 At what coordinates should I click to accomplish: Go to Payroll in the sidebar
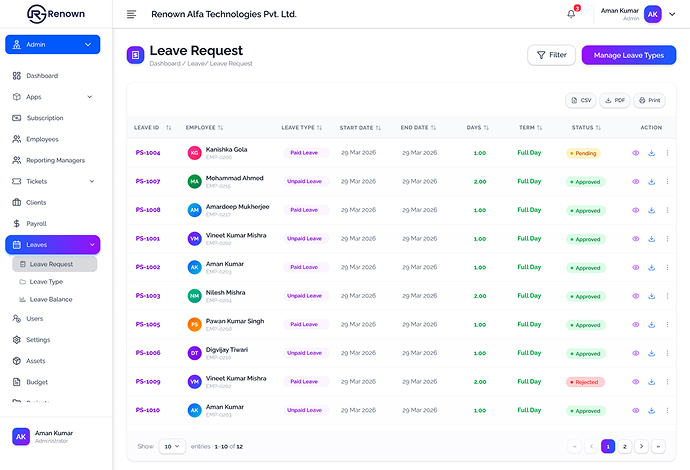tap(36, 223)
